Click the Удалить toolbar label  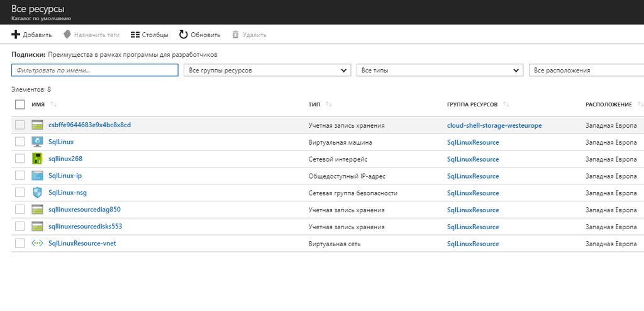pyautogui.click(x=255, y=35)
